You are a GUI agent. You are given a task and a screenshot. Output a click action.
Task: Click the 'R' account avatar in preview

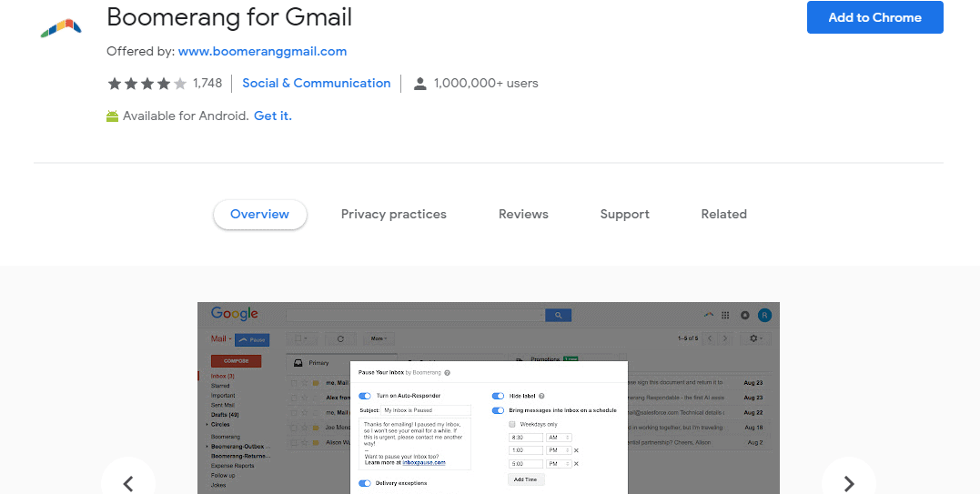coord(765,316)
